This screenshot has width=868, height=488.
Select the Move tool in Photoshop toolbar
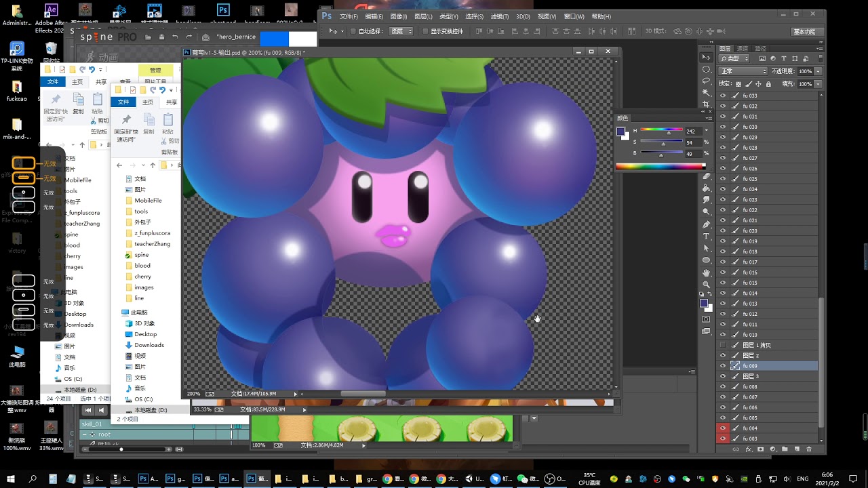click(706, 58)
